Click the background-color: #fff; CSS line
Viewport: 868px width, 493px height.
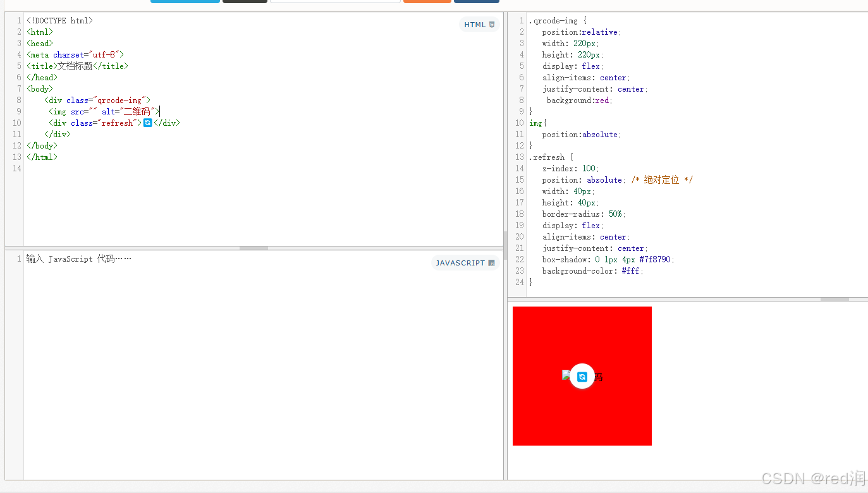592,271
